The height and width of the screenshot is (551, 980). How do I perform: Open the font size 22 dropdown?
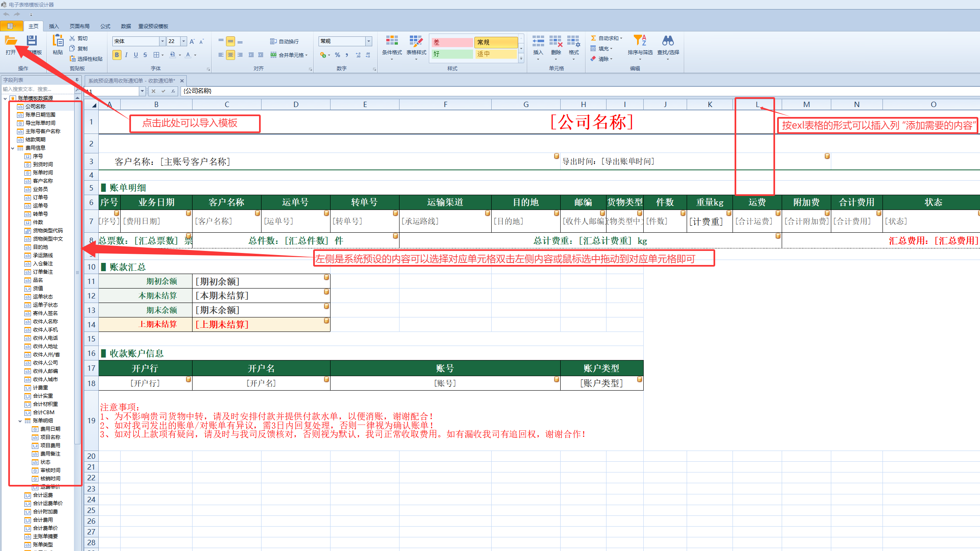click(x=183, y=41)
